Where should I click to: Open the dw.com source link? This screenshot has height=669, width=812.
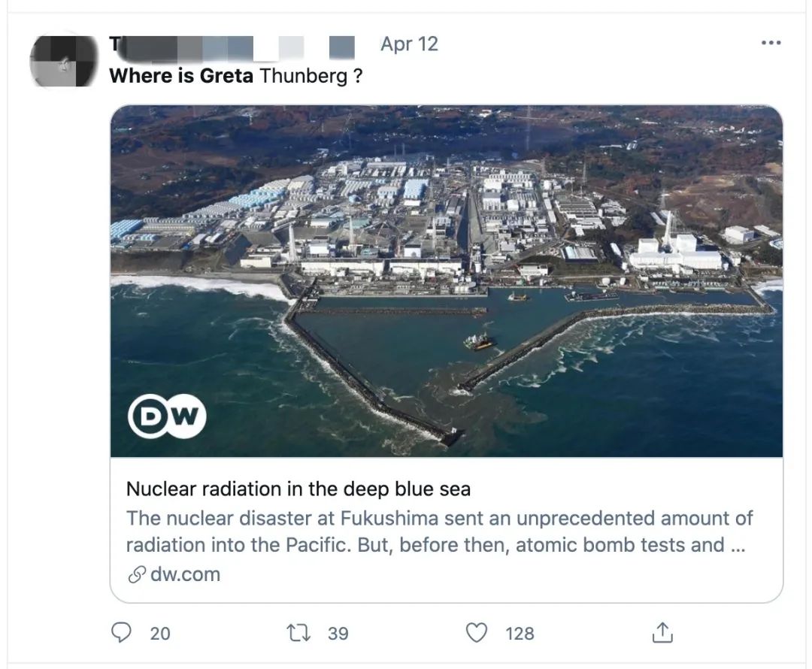185,575
